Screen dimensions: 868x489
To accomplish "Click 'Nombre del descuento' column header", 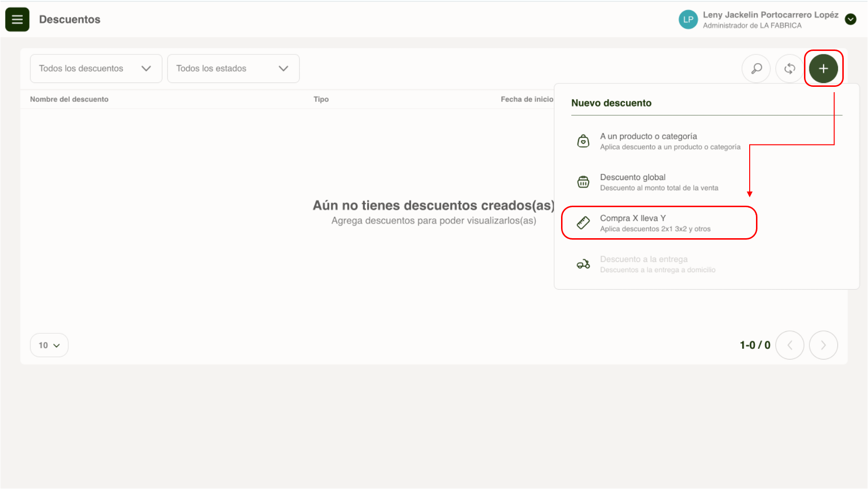I will click(x=69, y=99).
